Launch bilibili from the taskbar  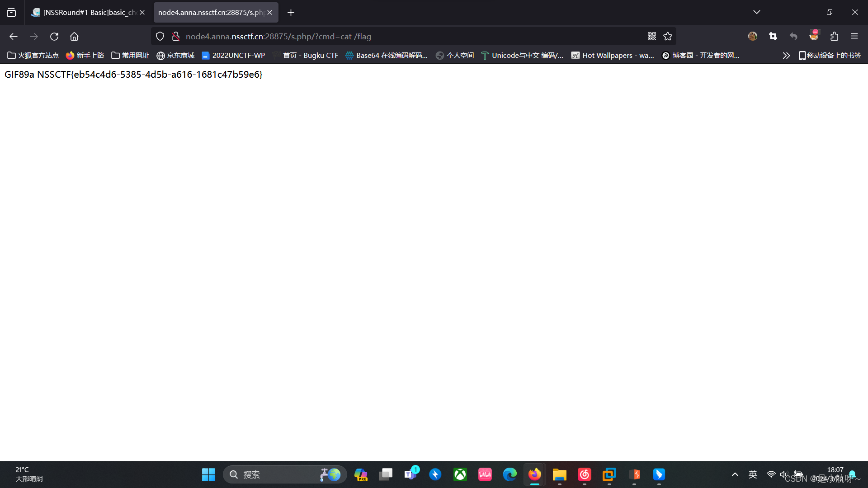click(485, 474)
